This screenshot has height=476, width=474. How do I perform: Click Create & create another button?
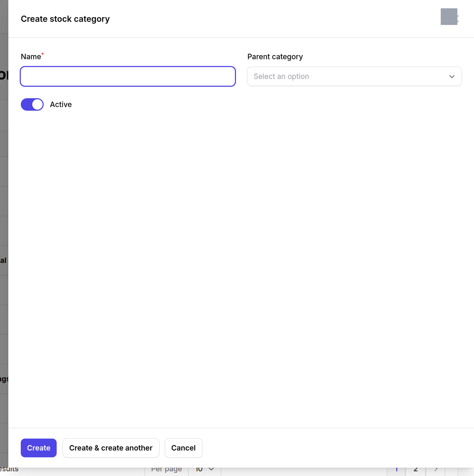111,448
